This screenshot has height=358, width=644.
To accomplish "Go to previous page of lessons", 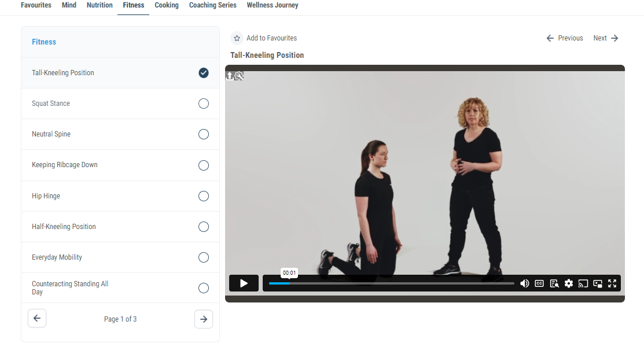I will point(37,319).
